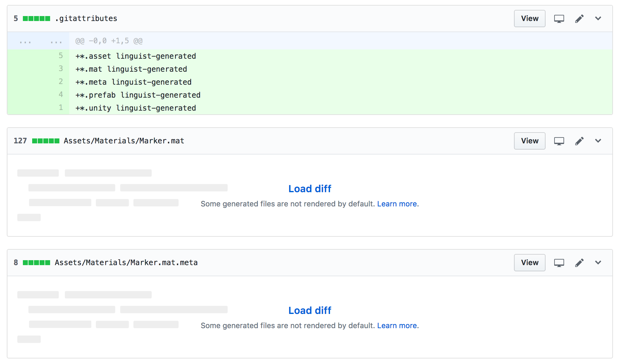Collapse the .gitattributes diff with chevron
Image resolution: width=621 pixels, height=364 pixels.
pos(598,19)
